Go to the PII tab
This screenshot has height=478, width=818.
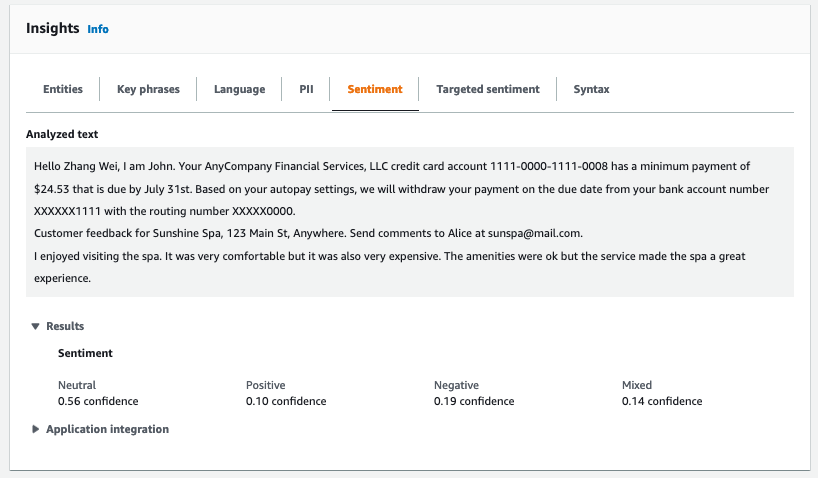(x=306, y=89)
